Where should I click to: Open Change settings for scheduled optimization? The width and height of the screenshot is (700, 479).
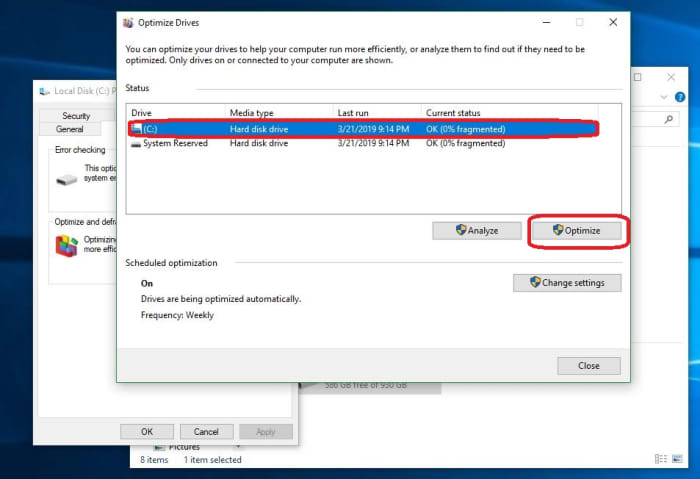pos(566,283)
